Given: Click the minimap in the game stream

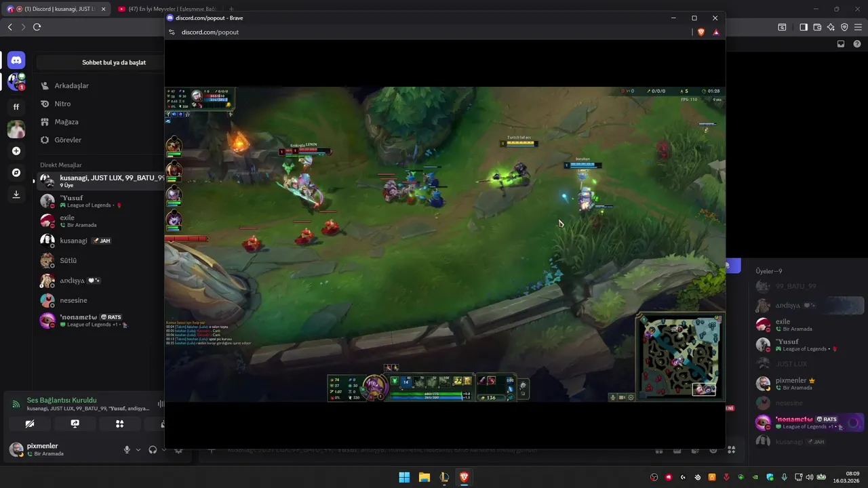Looking at the screenshot, I should [680, 357].
